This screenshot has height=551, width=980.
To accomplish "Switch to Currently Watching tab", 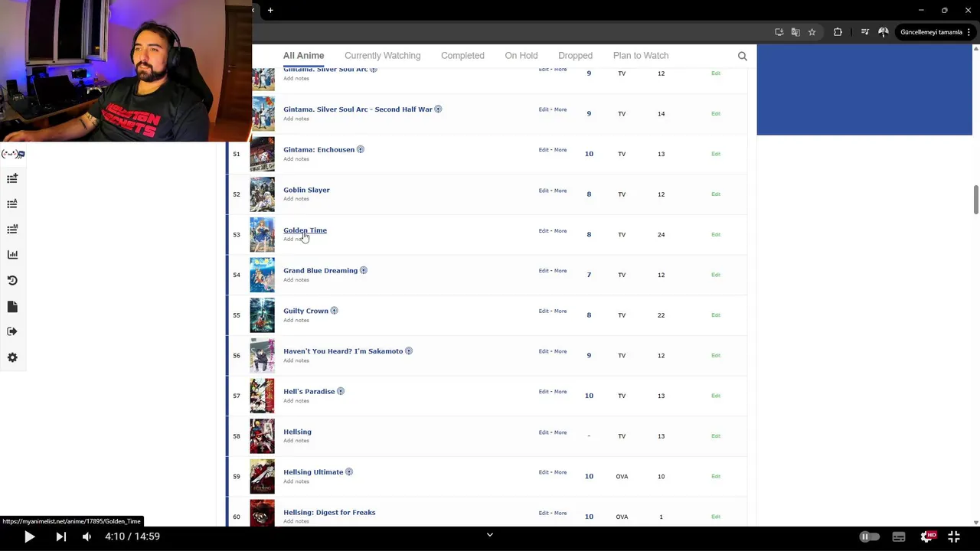I will (x=382, y=56).
